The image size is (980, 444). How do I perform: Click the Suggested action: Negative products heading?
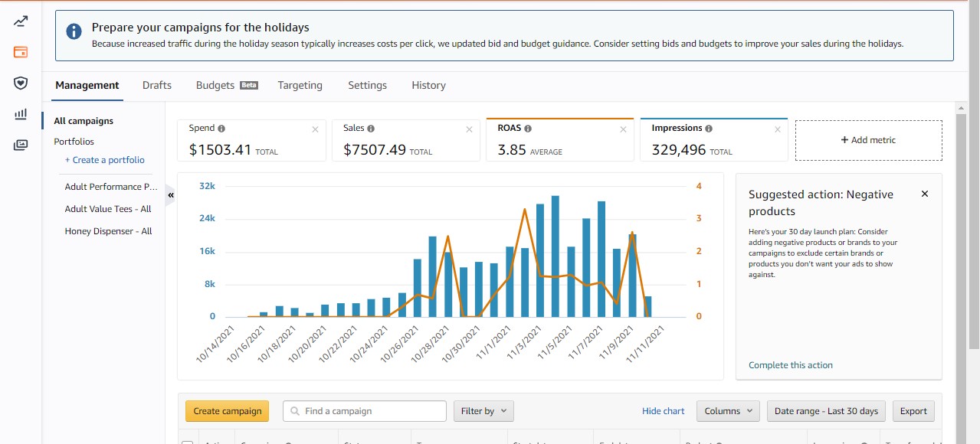tap(821, 203)
